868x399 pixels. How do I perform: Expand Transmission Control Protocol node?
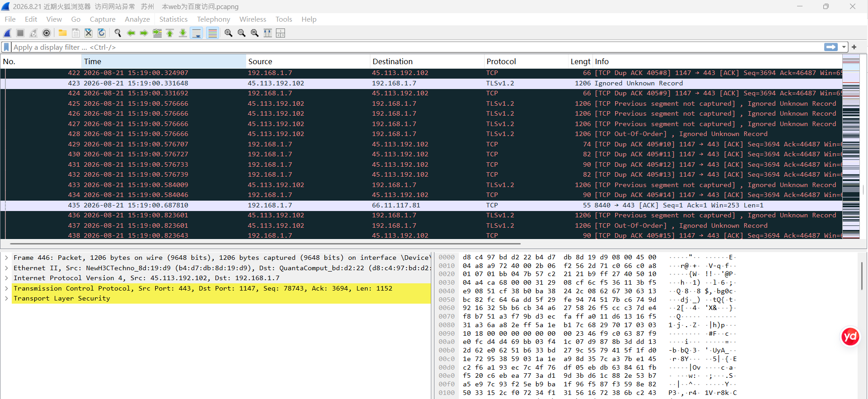pyautogui.click(x=6, y=288)
